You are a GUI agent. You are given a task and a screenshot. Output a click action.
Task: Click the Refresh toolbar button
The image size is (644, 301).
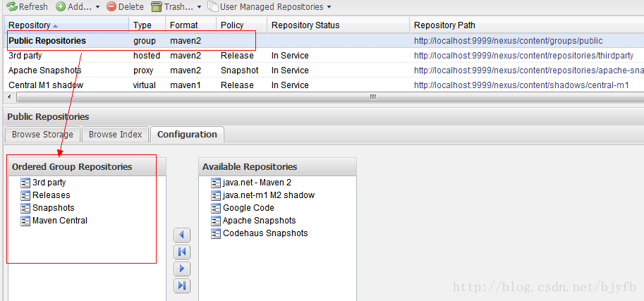[x=27, y=6]
